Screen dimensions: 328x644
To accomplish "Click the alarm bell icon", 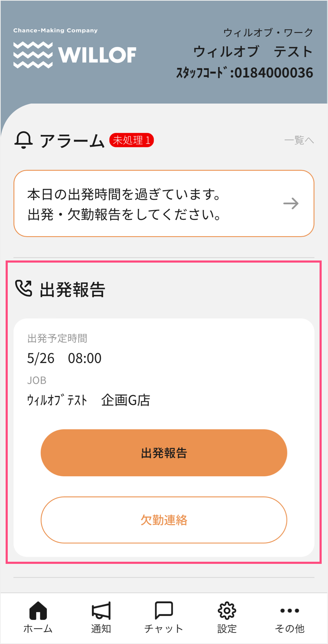I will [x=24, y=140].
